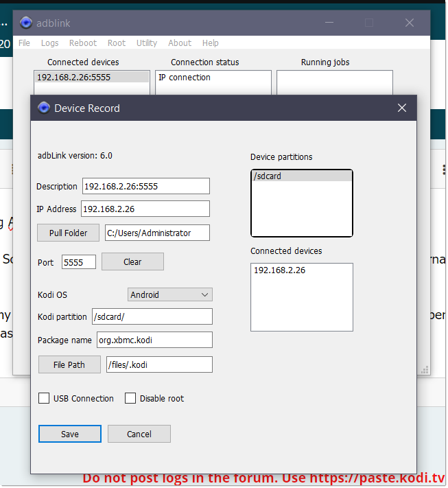Viewport: 448px width, 488px height.
Task: Focus the /files/.kodi file path field
Action: (159, 364)
